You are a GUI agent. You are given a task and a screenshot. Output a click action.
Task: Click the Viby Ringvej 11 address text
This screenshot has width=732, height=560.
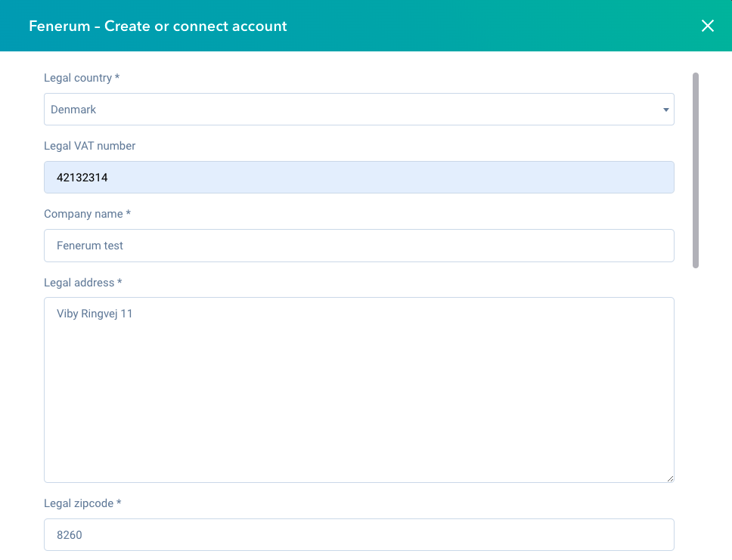(x=95, y=314)
